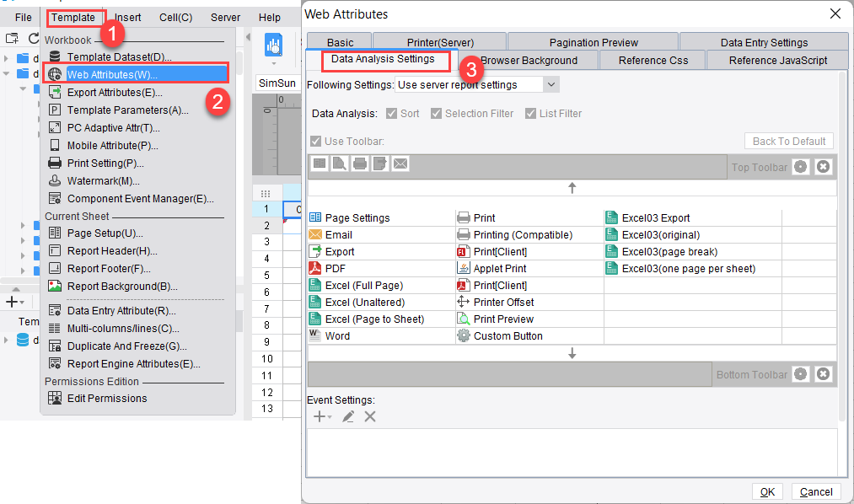
Task: Open the add-event dropdown arrow
Action: click(x=330, y=416)
